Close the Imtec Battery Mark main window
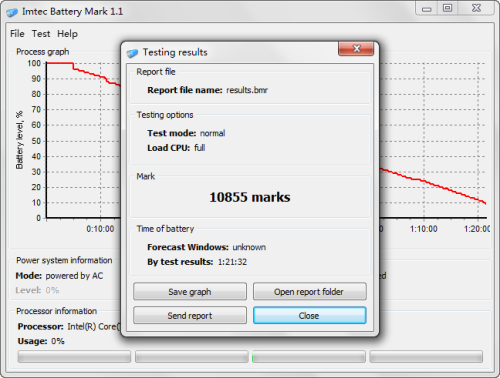The image size is (500, 378). [476, 8]
